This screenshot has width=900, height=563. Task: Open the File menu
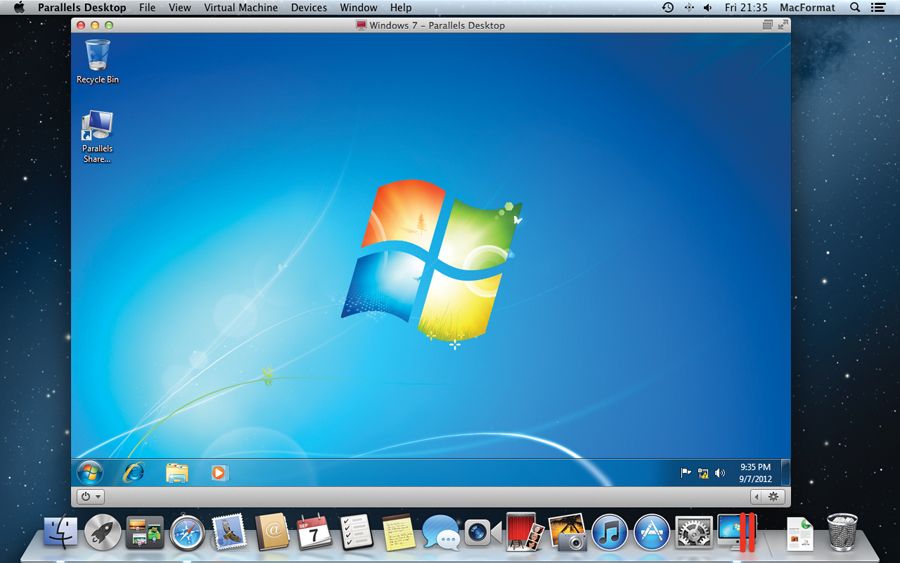pos(147,7)
